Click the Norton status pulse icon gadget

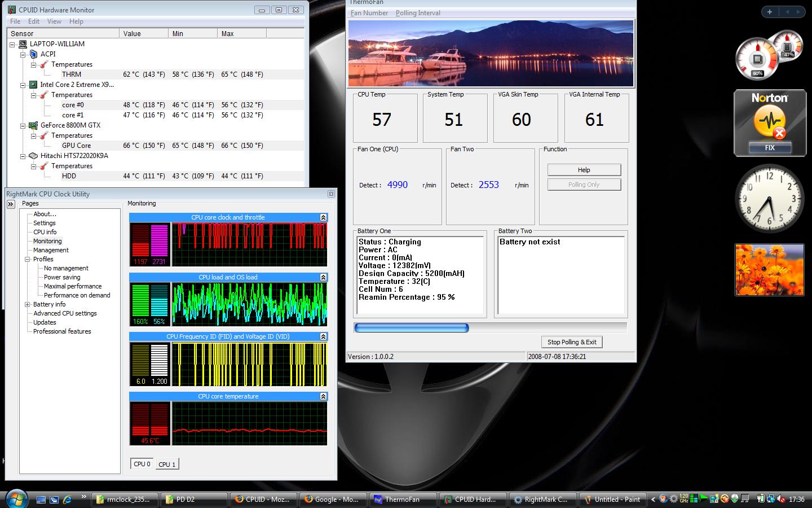coord(770,121)
